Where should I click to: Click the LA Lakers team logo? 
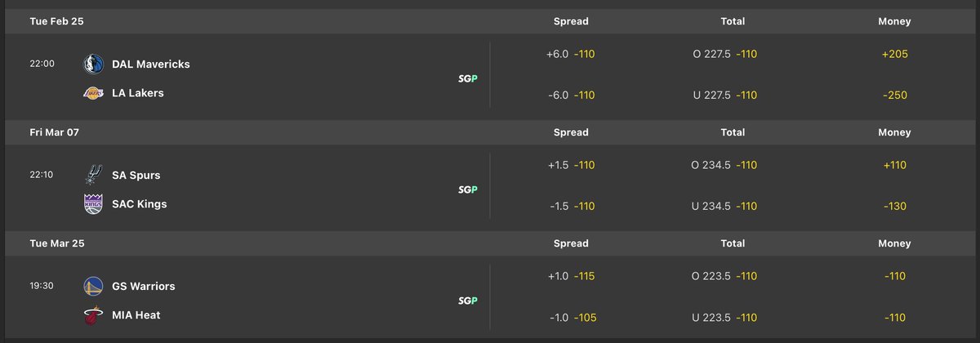(x=93, y=93)
